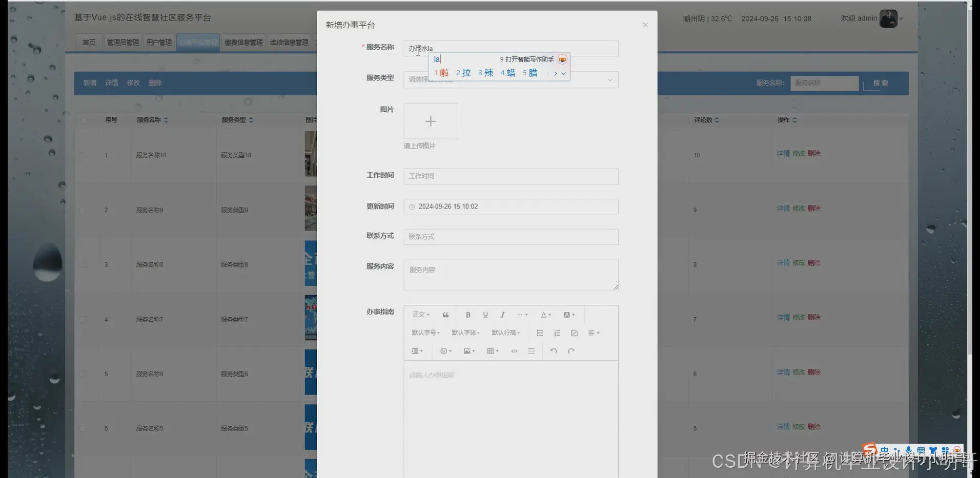
Task: Undo last edit in the guide editor
Action: [x=553, y=351]
